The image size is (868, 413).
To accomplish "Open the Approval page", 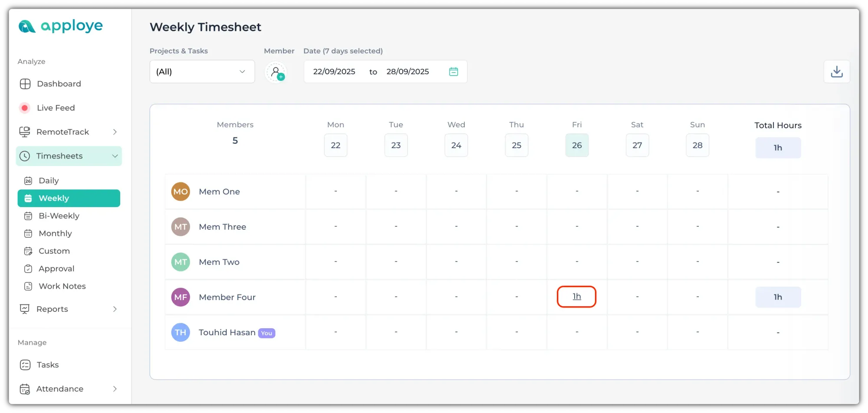I will coord(56,269).
